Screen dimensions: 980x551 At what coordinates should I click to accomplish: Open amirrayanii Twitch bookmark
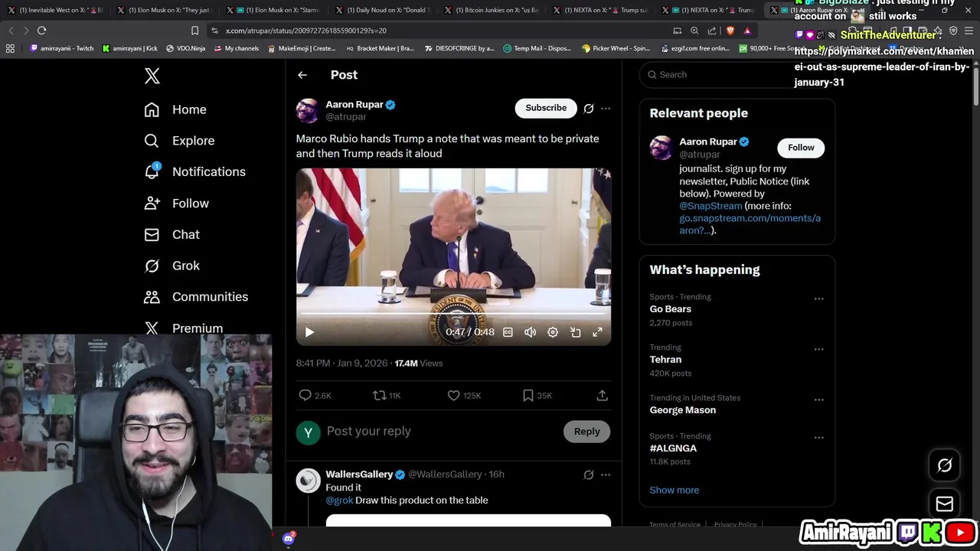[61, 48]
